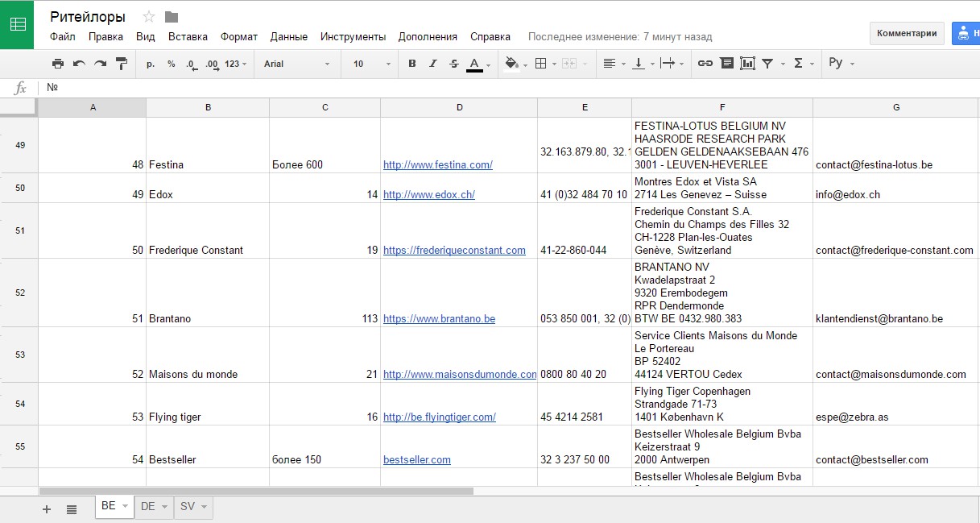Toggle strikethrough formatting

click(454, 64)
